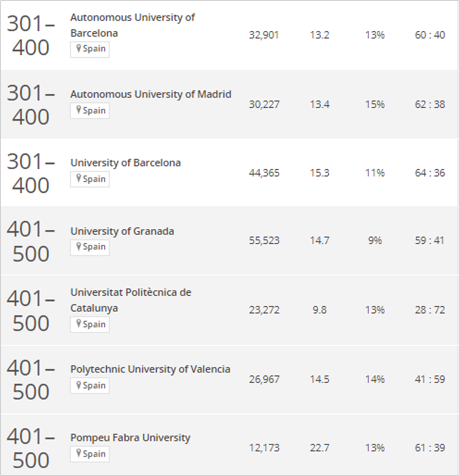The height and width of the screenshot is (476, 460).
Task: Select Spain tag below University of Granada
Action: [x=90, y=248]
